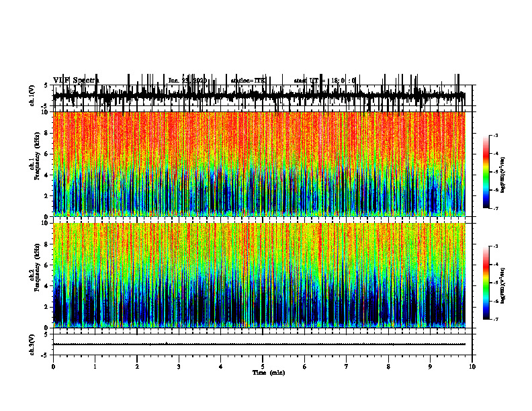Click the '6' tick on the time axis
Viewport: 532px width, 411px height.
[x=305, y=367]
